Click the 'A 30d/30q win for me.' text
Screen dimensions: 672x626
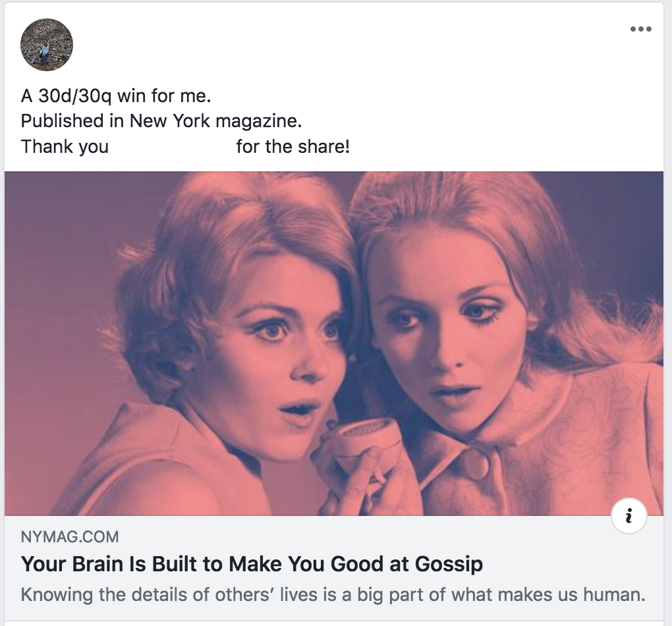click(x=116, y=96)
